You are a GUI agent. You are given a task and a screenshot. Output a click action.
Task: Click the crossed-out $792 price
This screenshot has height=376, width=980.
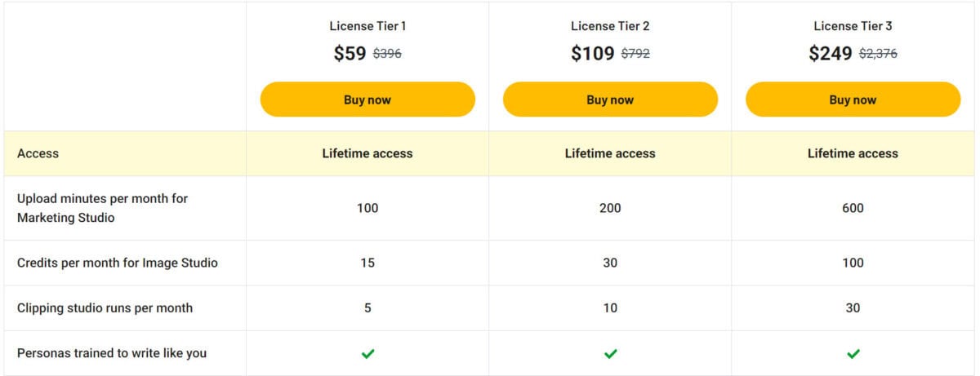coord(635,55)
